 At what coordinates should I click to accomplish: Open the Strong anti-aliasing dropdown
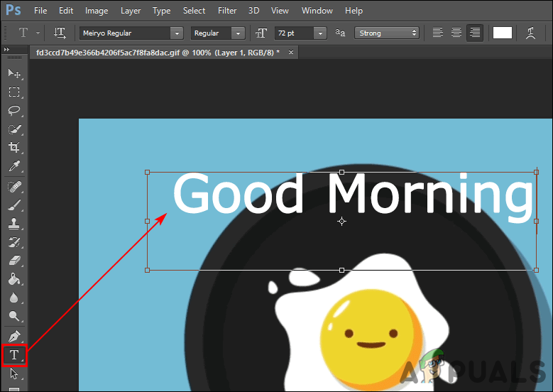[387, 33]
